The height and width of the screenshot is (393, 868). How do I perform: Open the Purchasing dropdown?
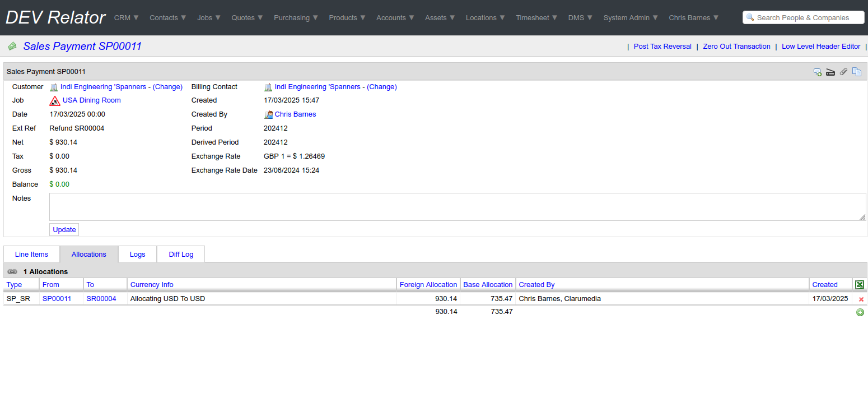click(x=296, y=17)
